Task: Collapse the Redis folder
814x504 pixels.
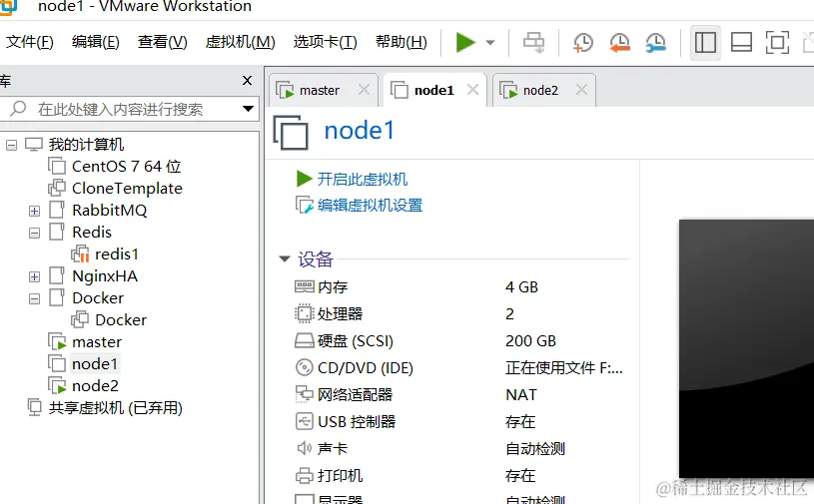Action: click(34, 233)
